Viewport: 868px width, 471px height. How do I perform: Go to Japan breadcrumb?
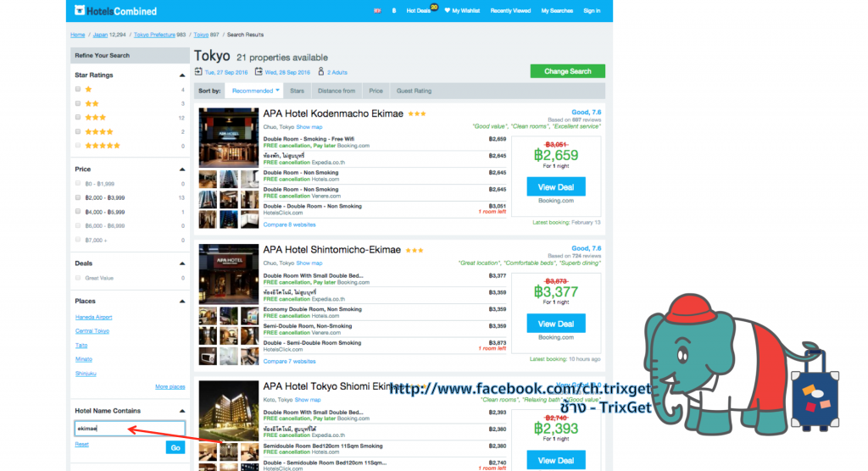coord(100,35)
